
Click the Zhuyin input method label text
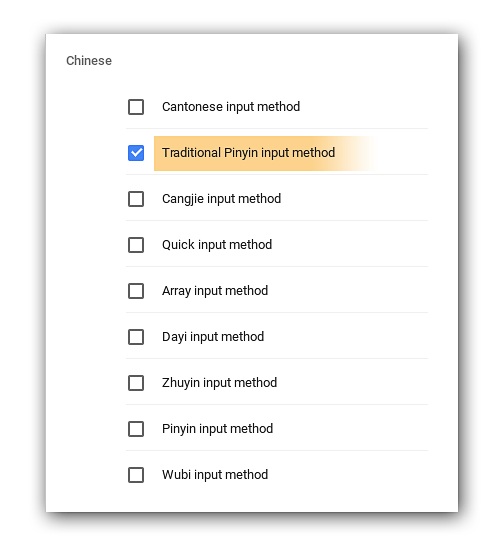tap(219, 383)
